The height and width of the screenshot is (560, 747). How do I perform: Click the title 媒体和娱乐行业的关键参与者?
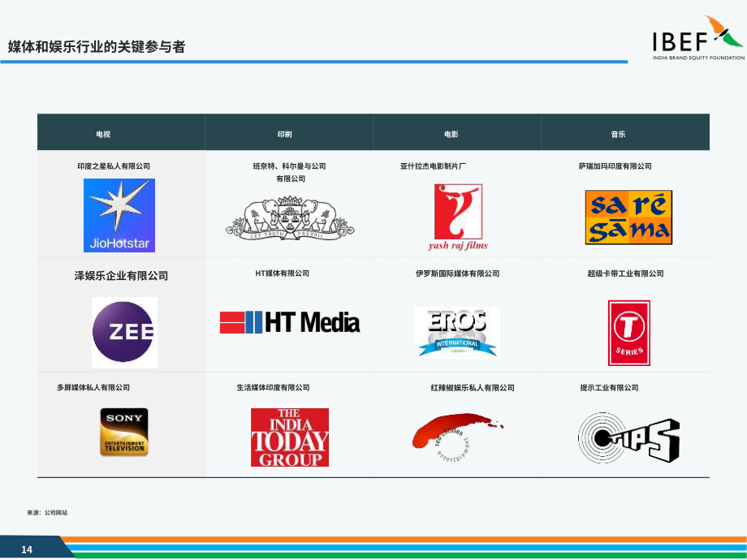[x=97, y=47]
